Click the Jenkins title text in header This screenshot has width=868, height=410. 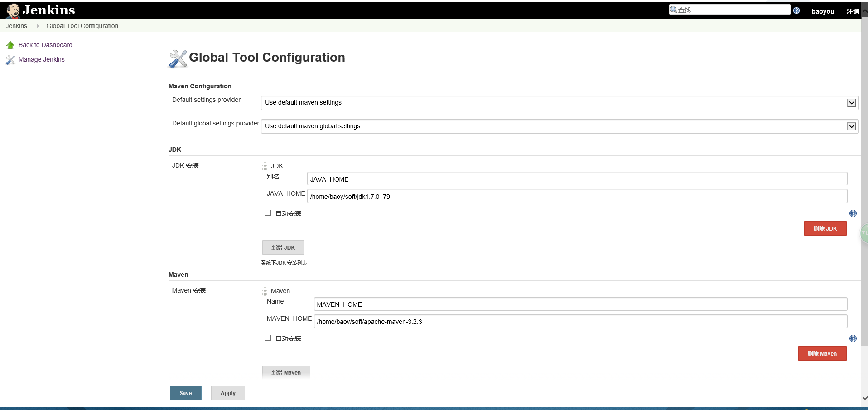[x=49, y=10]
